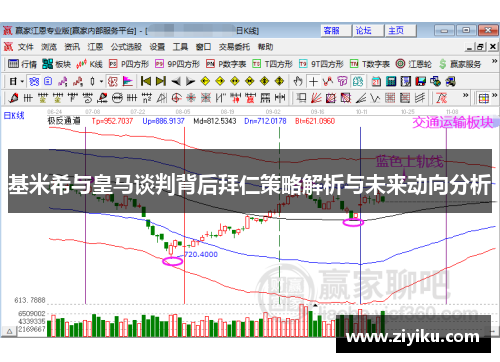Image resolution: width=500 pixels, height=362 pixels.
Task: Jump to first bar with skip-back icon
Action: click(146, 81)
